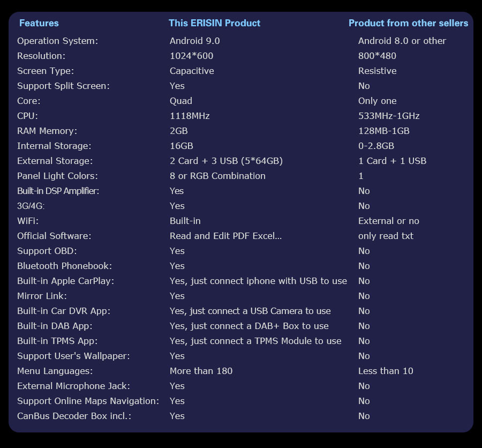Click the 1118MHz CPU value
482x448 pixels.
pos(190,116)
